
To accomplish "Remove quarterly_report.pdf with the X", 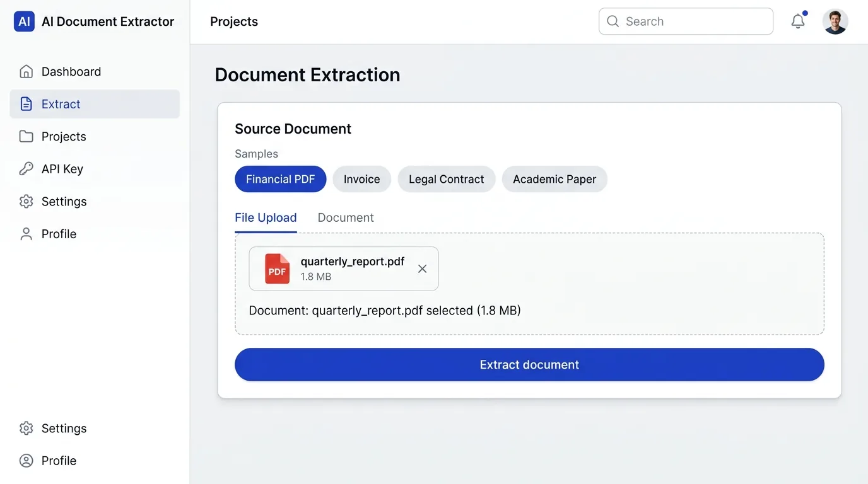I will 423,268.
